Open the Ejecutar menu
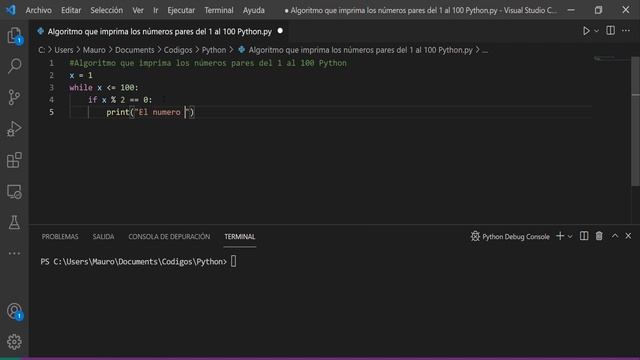Image resolution: width=640 pixels, height=360 pixels. 181,10
